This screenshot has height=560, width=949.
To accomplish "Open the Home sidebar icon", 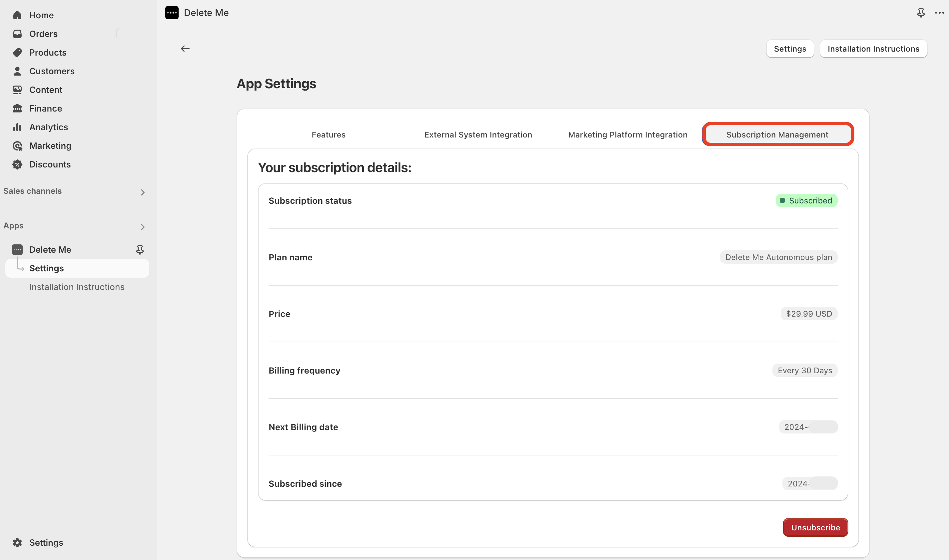I will (x=17, y=15).
